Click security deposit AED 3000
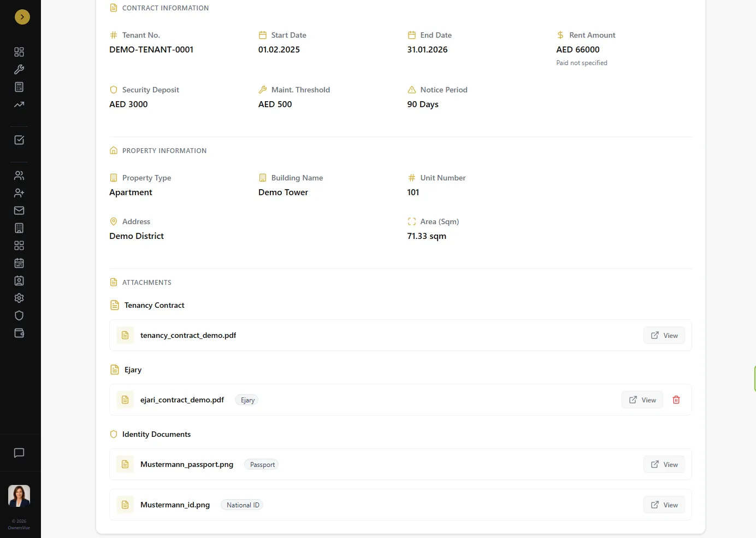Screen dimensions: 756x538 [x=128, y=104]
